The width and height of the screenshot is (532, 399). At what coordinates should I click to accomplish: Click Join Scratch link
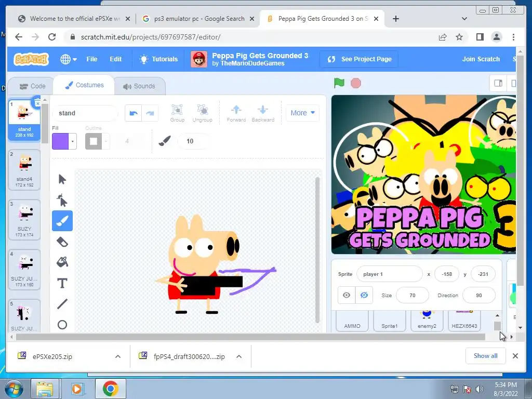coord(481,59)
